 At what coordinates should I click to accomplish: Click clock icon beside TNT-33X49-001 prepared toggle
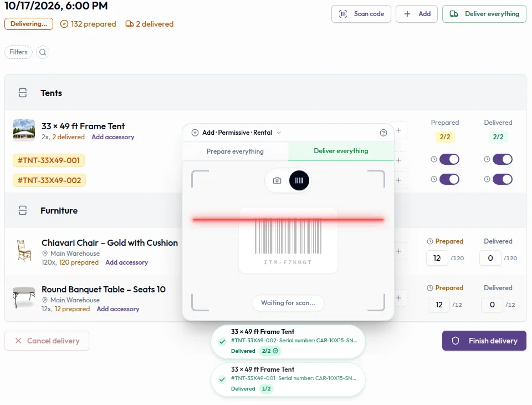tap(433, 159)
